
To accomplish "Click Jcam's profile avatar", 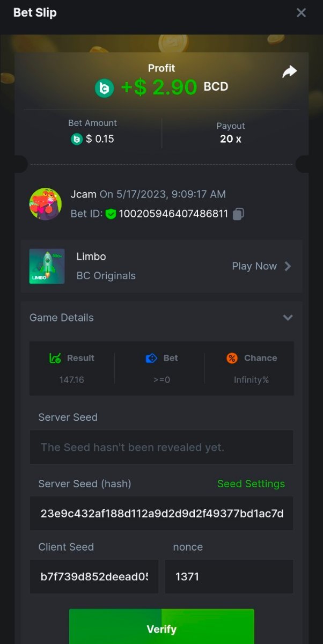I will pyautogui.click(x=45, y=204).
